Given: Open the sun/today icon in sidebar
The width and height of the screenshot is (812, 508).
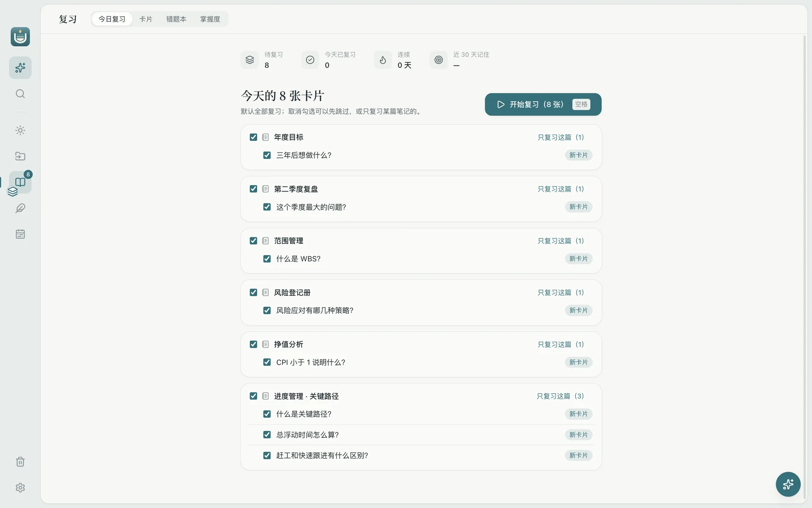Looking at the screenshot, I should tap(20, 130).
